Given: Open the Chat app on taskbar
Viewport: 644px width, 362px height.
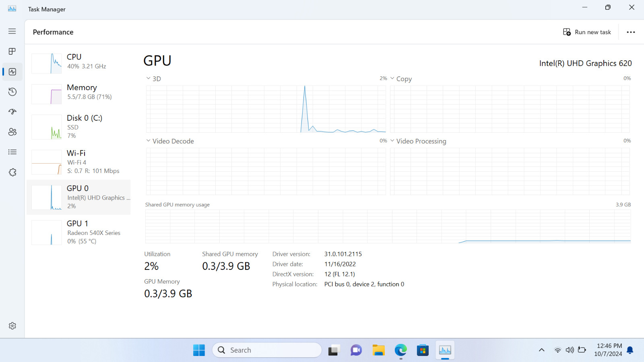Looking at the screenshot, I should click(356, 350).
